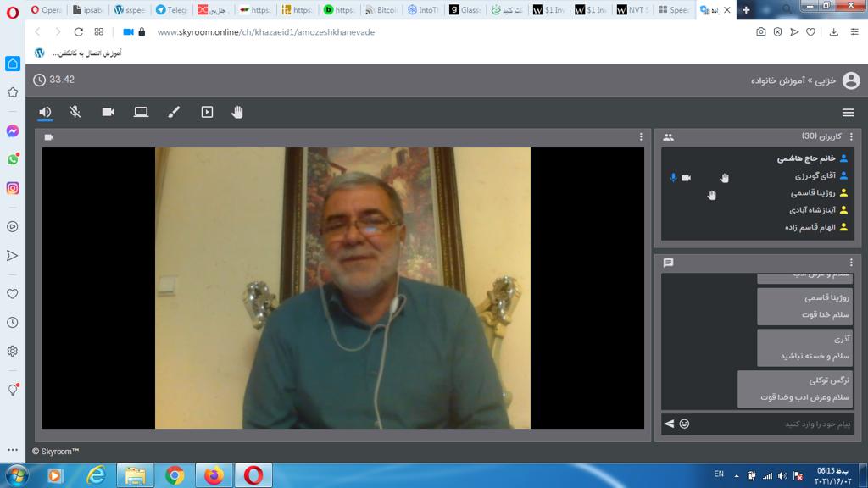Select user آقای گودرزی in the users list
868x488 pixels.
814,175
